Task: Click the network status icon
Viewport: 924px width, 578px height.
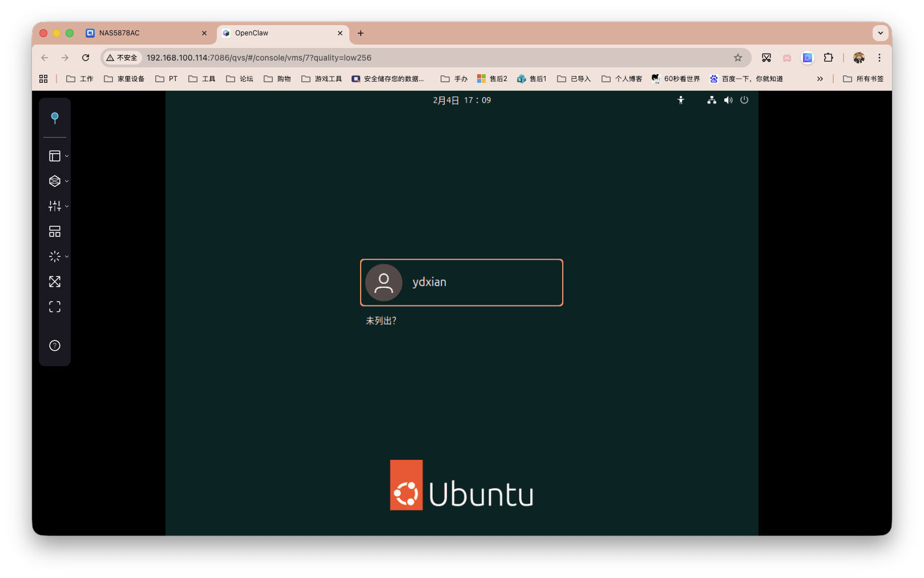Action: pos(712,100)
